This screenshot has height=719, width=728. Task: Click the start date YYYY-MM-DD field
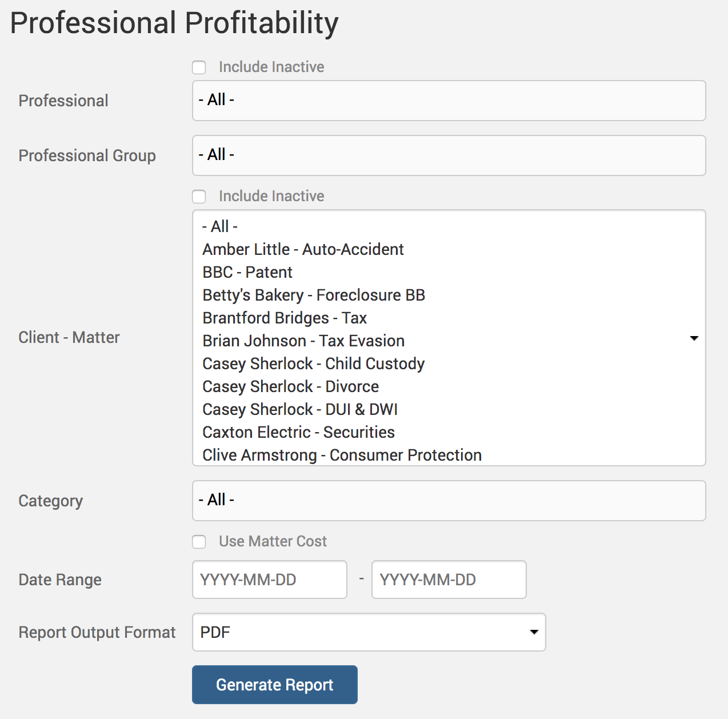(270, 580)
